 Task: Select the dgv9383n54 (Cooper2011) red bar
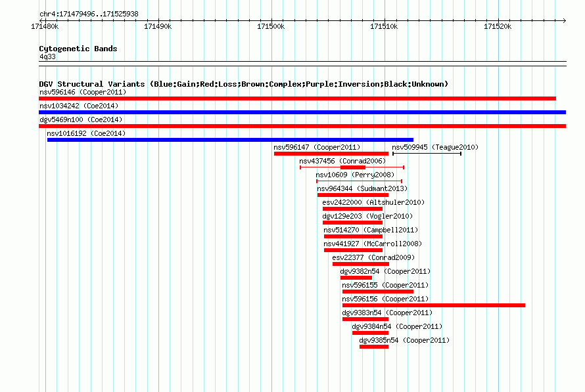tap(365, 319)
